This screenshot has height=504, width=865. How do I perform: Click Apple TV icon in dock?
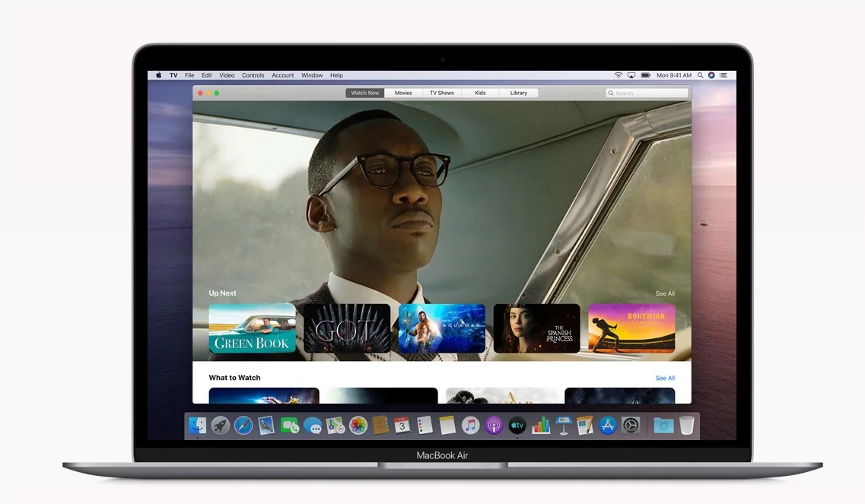pos(517,425)
